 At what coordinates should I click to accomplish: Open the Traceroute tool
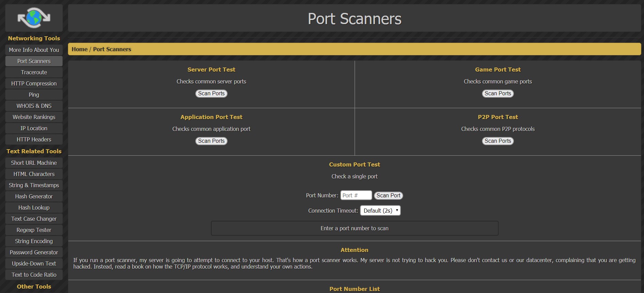tap(34, 72)
